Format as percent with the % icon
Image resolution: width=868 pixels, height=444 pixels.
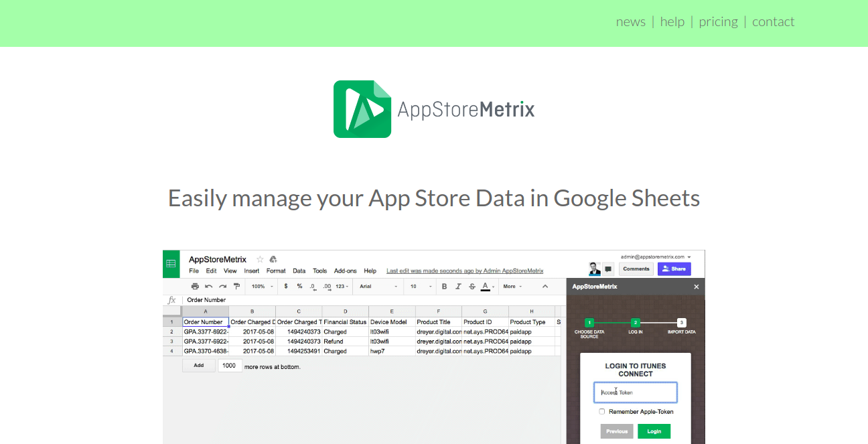(299, 287)
